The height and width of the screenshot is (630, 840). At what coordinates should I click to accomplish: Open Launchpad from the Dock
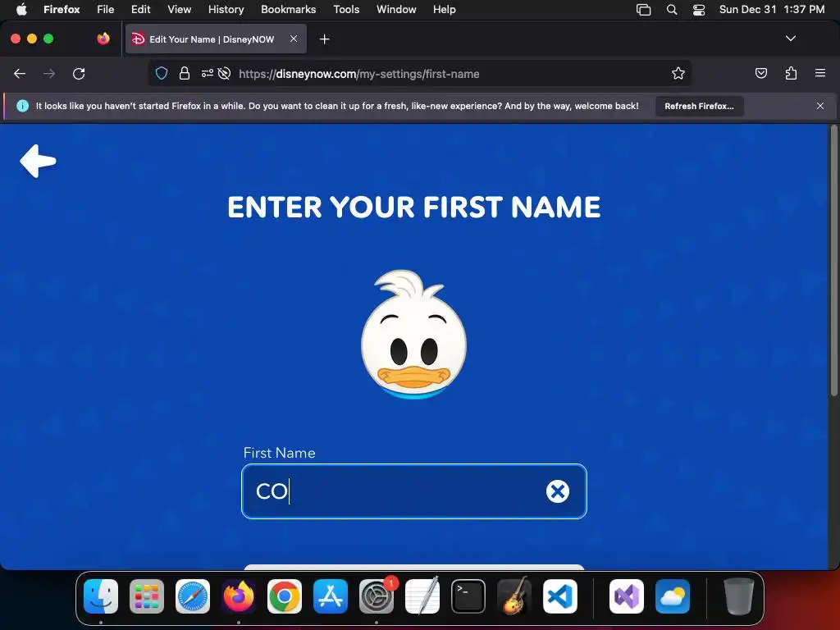147,596
